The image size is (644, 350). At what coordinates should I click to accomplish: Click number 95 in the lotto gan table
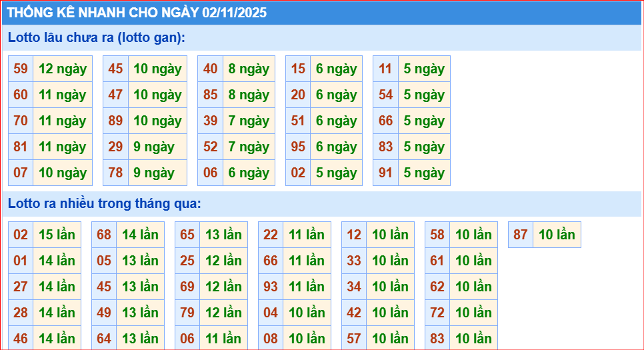pyautogui.click(x=298, y=147)
